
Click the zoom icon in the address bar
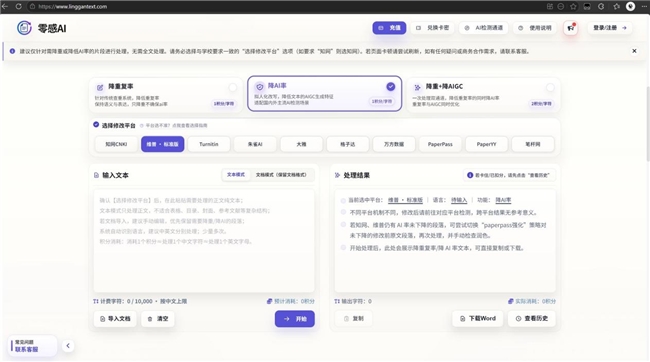(x=560, y=6)
